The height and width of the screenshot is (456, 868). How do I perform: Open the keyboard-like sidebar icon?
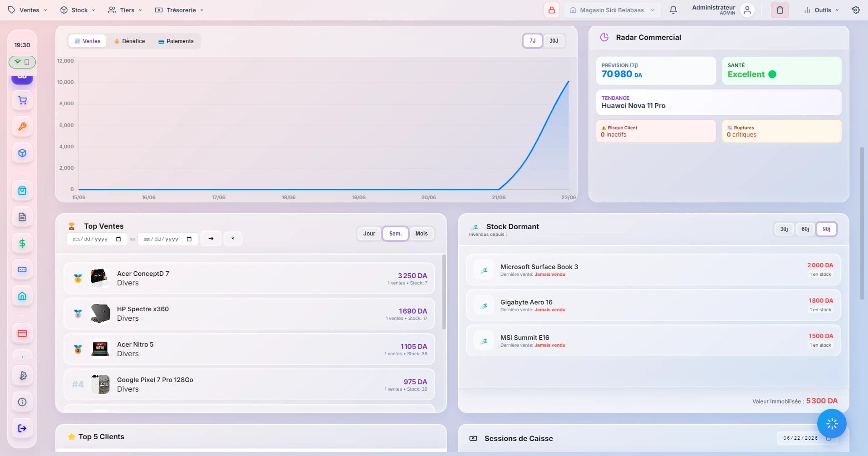click(22, 270)
